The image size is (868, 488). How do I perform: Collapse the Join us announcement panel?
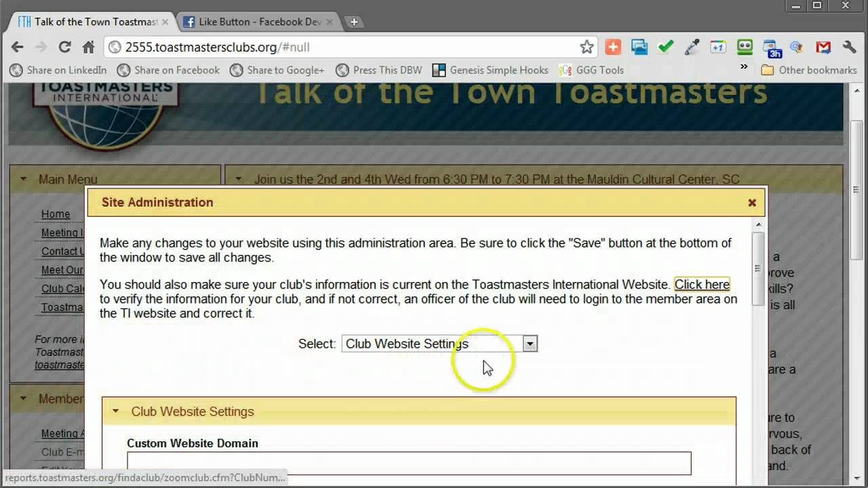point(239,180)
